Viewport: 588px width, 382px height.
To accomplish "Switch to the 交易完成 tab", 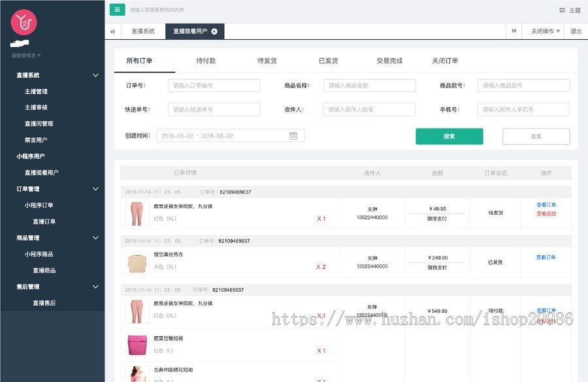I will 389,61.
